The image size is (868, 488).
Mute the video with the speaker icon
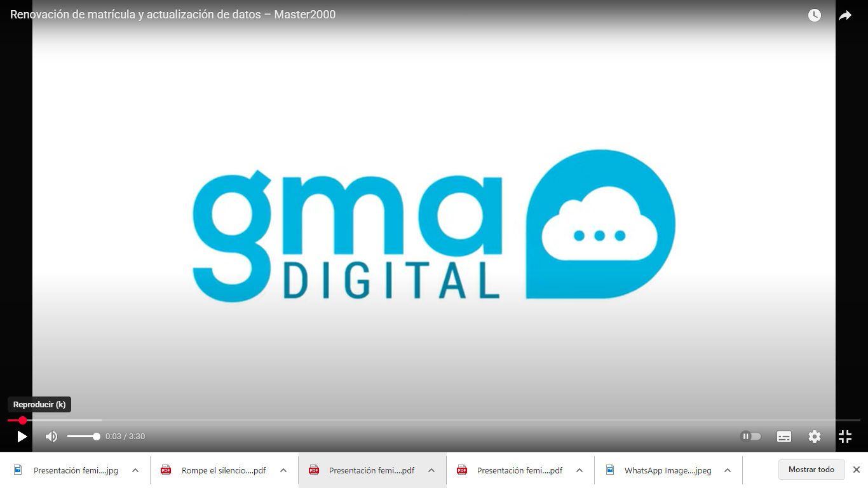pos(51,437)
